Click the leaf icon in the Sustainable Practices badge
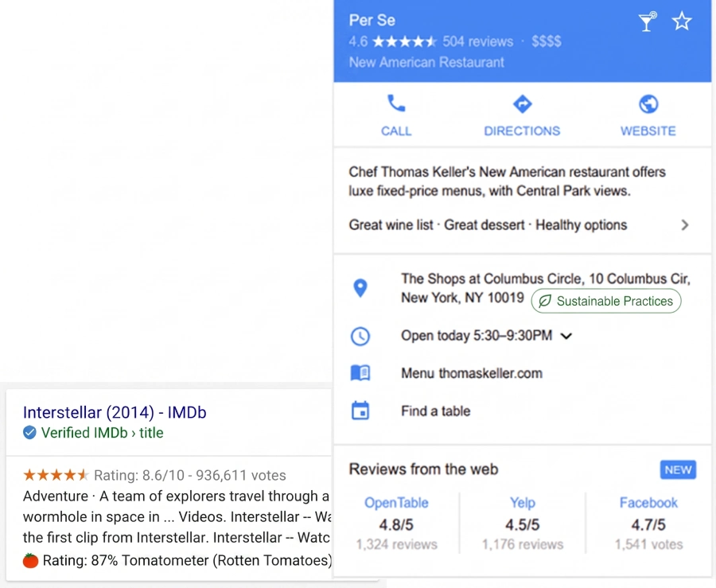 (x=545, y=302)
